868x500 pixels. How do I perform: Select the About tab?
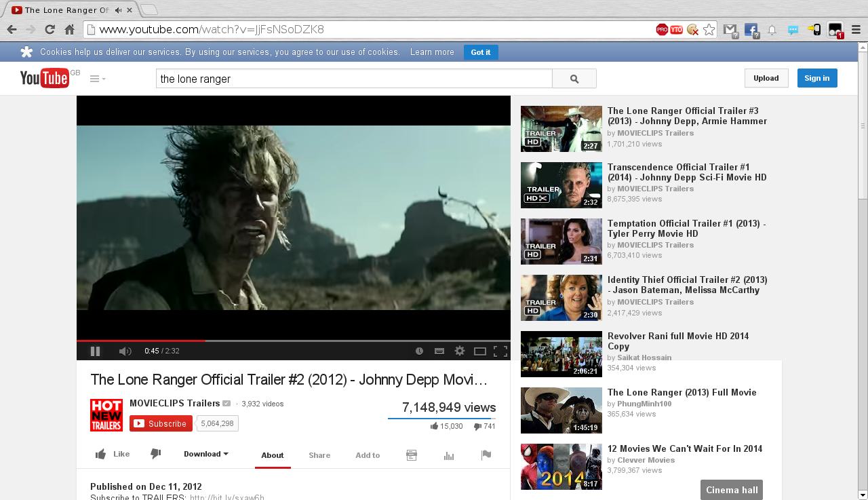(x=273, y=455)
